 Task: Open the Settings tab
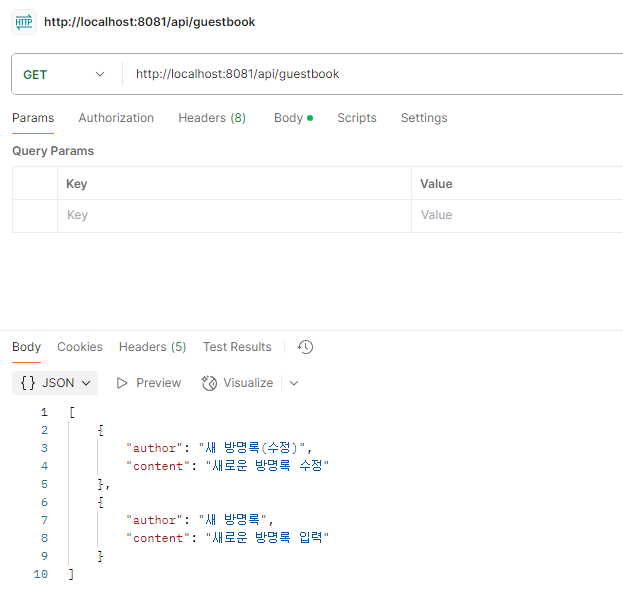click(x=424, y=118)
